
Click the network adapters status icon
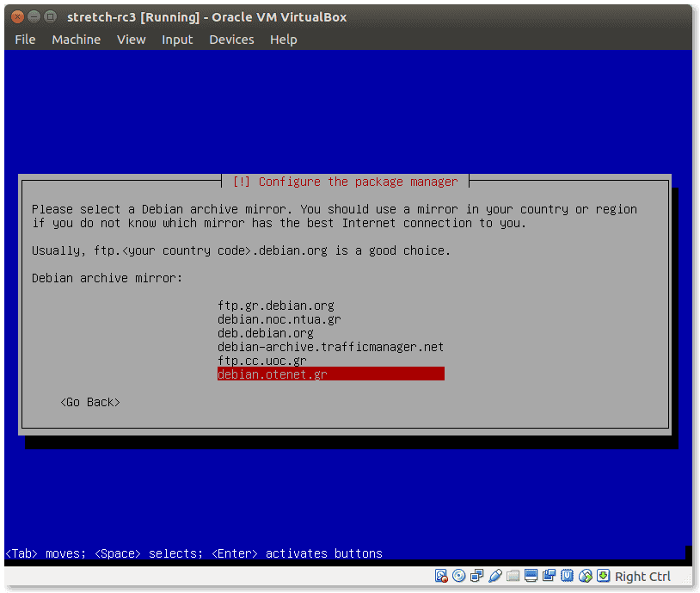(x=476, y=576)
